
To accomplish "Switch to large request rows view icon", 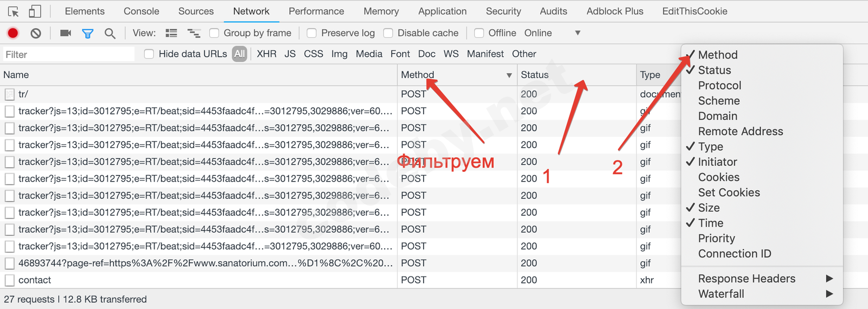I will 171,33.
